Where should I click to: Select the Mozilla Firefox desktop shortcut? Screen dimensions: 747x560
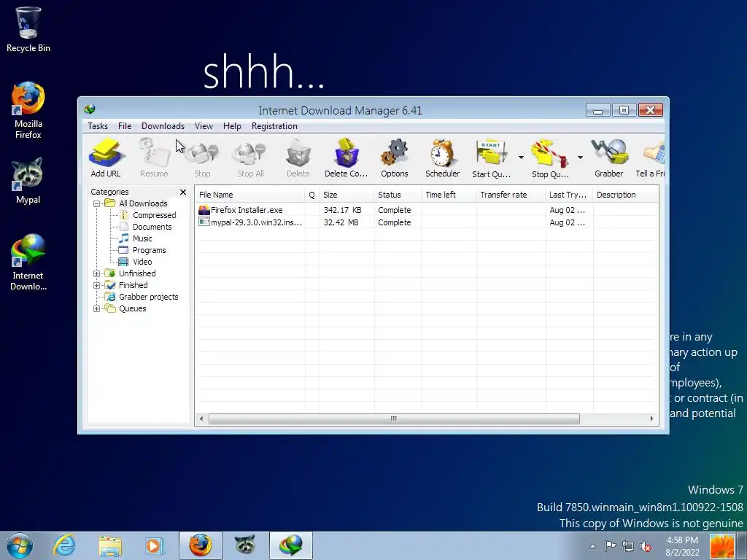pos(28,111)
